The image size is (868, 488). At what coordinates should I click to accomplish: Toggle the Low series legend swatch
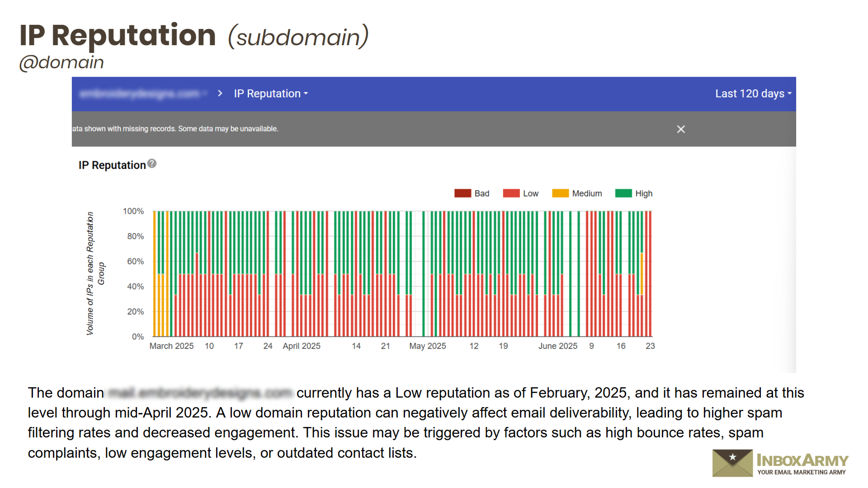click(511, 193)
